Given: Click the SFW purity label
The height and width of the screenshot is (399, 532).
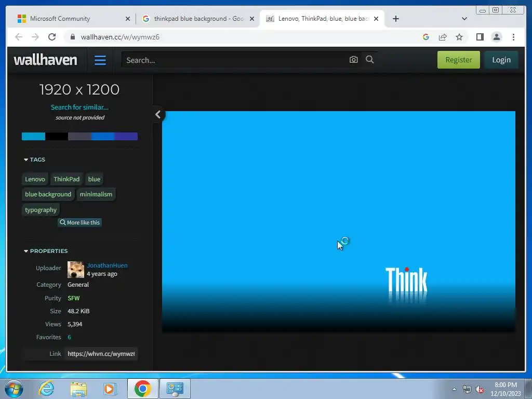Looking at the screenshot, I should pyautogui.click(x=74, y=298).
